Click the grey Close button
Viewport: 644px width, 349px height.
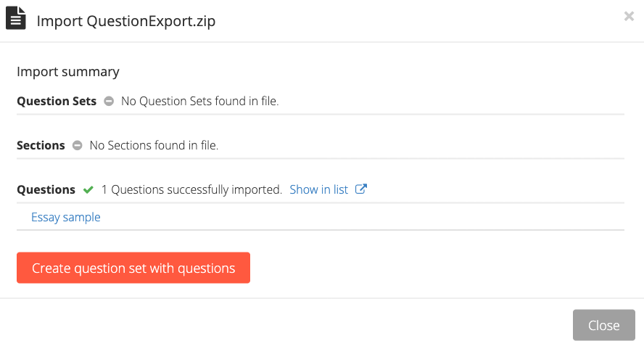click(603, 325)
